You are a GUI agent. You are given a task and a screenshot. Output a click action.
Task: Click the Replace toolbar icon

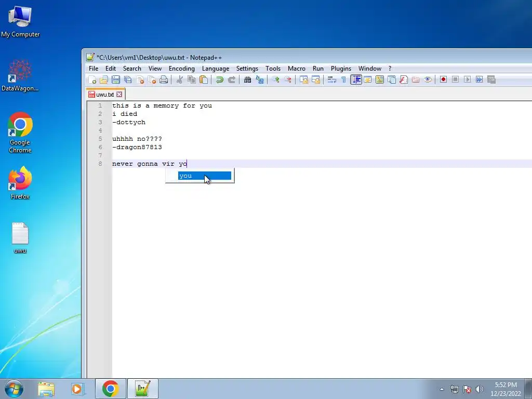click(260, 79)
